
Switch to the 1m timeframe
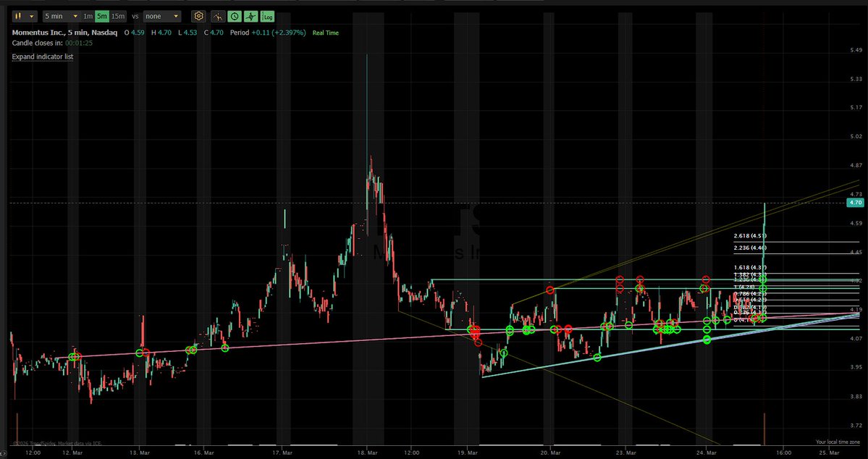[88, 17]
